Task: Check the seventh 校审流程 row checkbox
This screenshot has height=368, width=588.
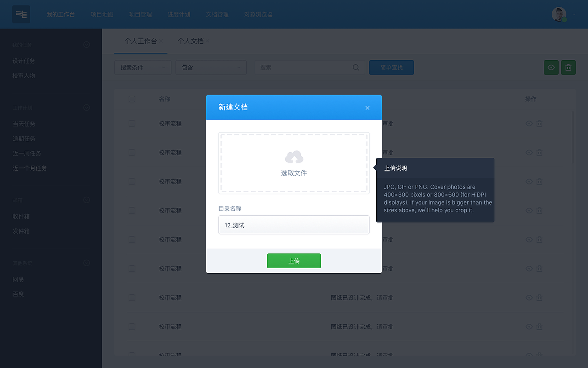Action: coord(132,298)
